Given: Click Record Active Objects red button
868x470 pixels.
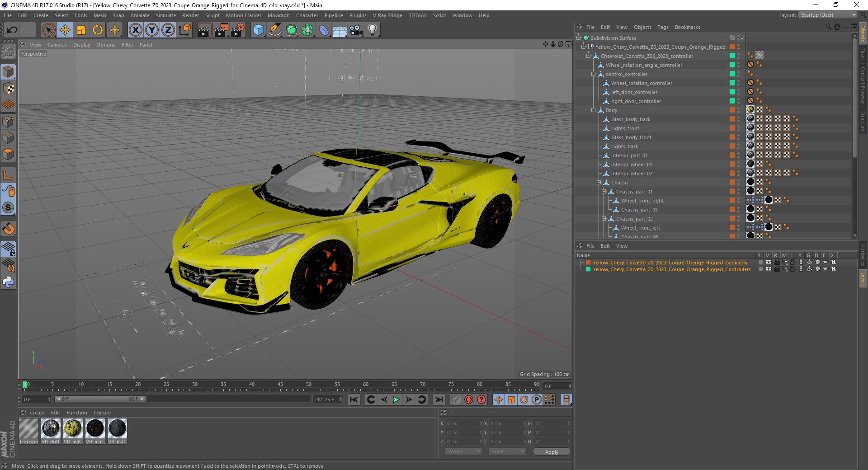Looking at the screenshot, I should pos(456,399).
